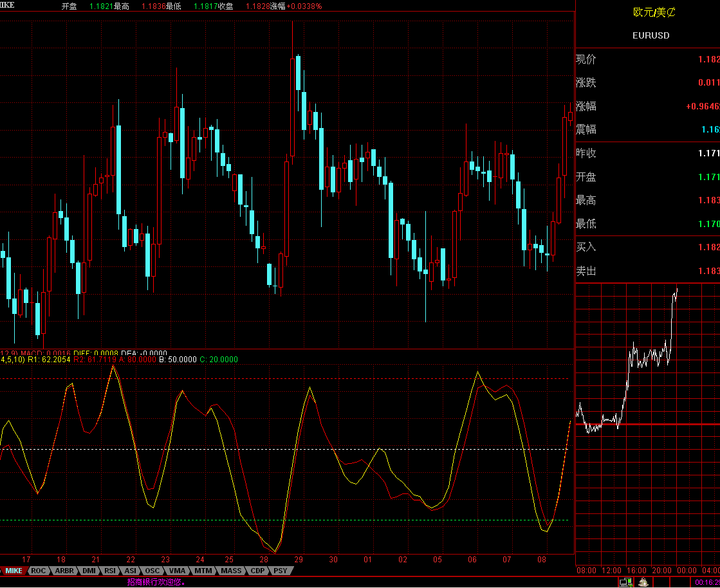
Task: Switch to the ROC indicator tab
Action: [39, 571]
